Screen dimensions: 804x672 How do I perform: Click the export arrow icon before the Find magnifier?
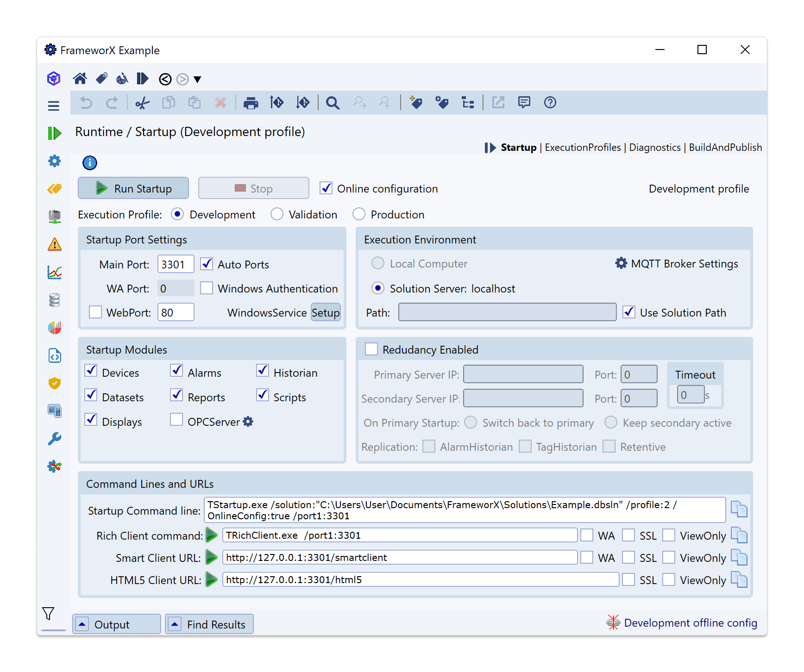point(303,102)
